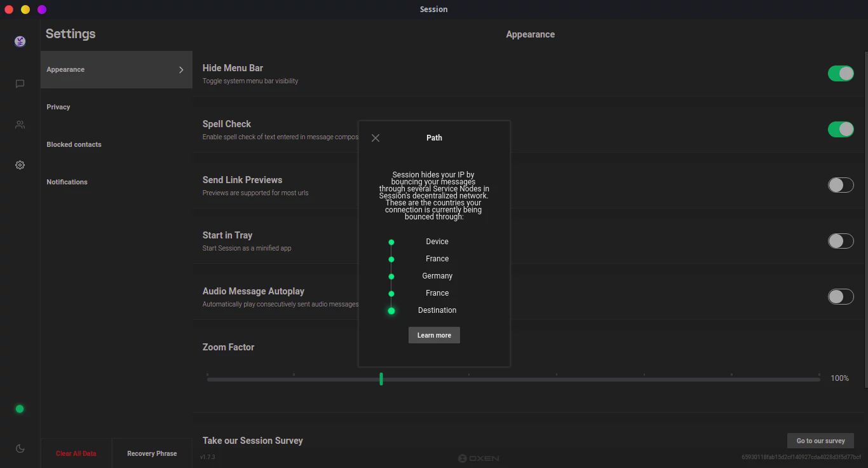The height and width of the screenshot is (468, 868).
Task: Click the yellow minimize window button
Action: [x=25, y=10]
